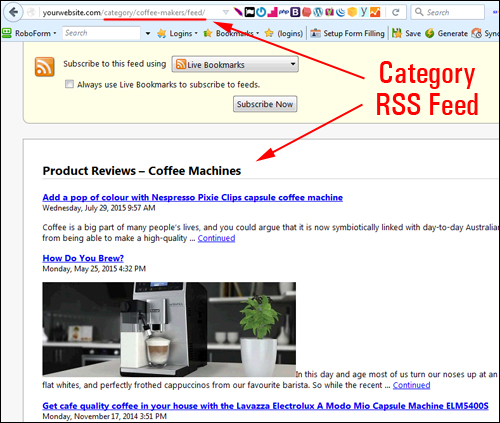This screenshot has height=423, width=500.
Task: Open the Lavazza Electrolux A Modo Mio link
Action: click(x=265, y=406)
